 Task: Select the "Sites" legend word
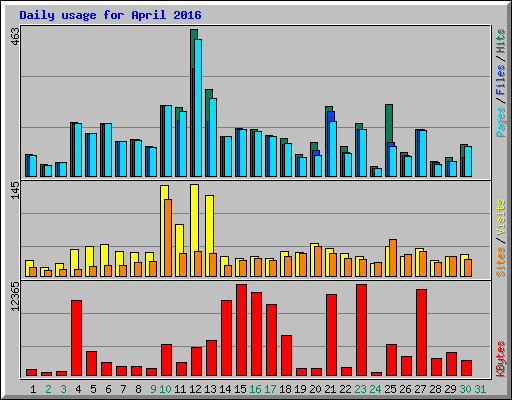500,262
